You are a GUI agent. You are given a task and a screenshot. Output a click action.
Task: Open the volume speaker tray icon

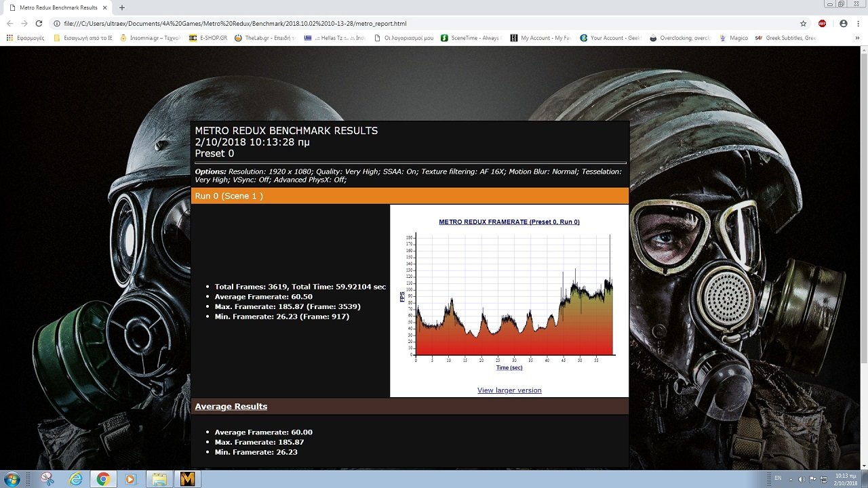click(x=801, y=479)
